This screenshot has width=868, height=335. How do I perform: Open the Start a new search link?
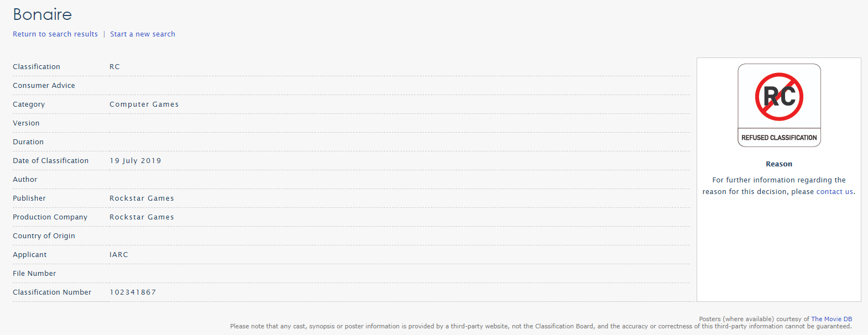click(143, 34)
